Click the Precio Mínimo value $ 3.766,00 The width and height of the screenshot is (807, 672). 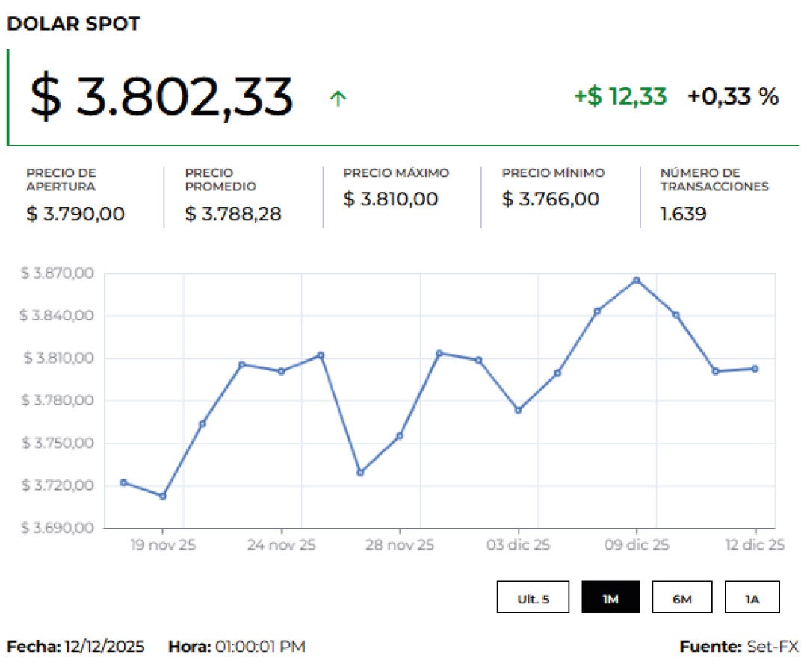click(551, 199)
